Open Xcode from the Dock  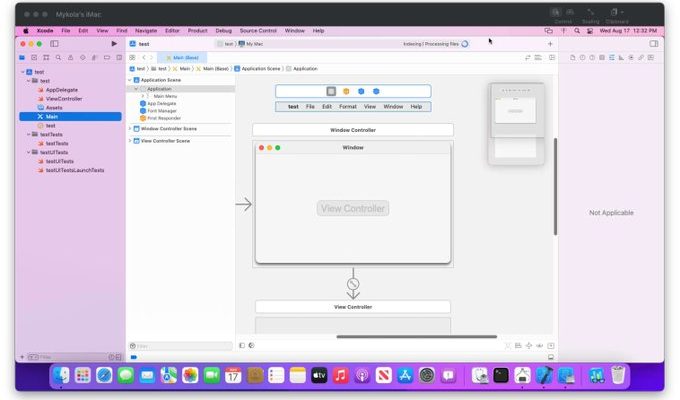(x=544, y=376)
